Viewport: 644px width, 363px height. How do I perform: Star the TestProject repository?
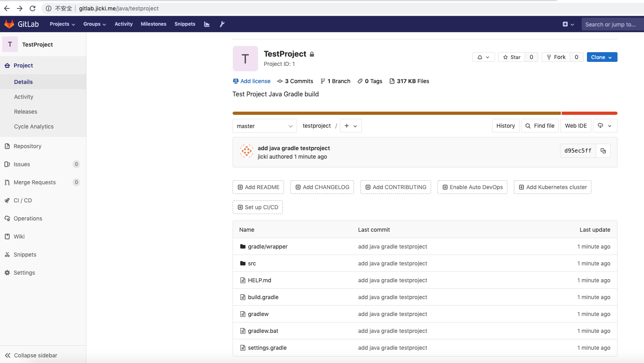click(x=511, y=57)
